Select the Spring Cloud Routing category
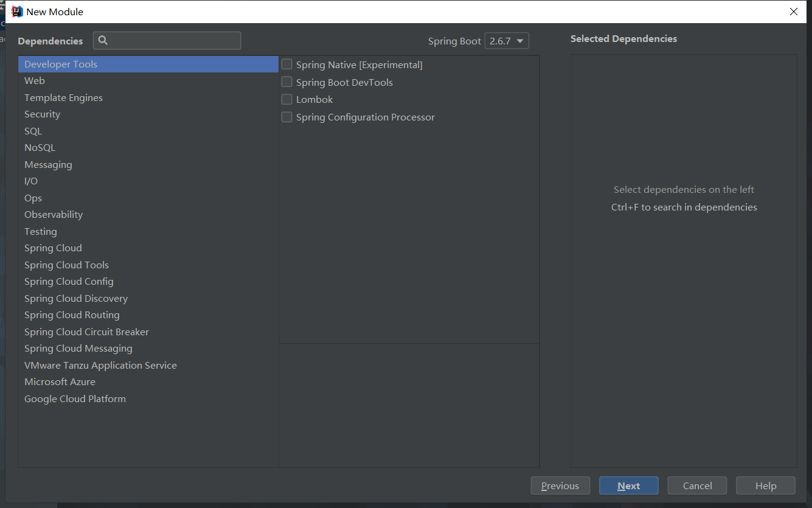The width and height of the screenshot is (812, 508). [x=148, y=315]
